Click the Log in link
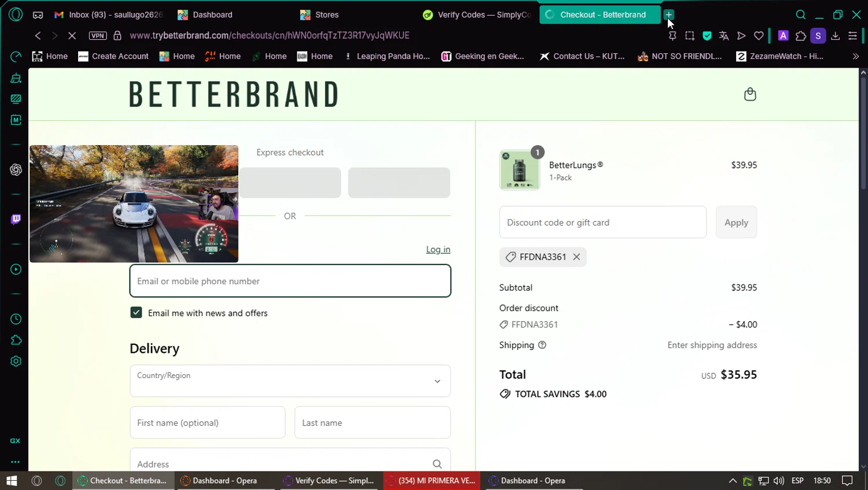The image size is (868, 490). click(438, 249)
